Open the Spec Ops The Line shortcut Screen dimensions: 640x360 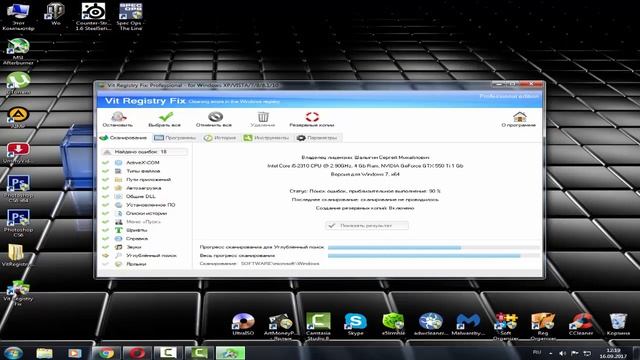131,16
